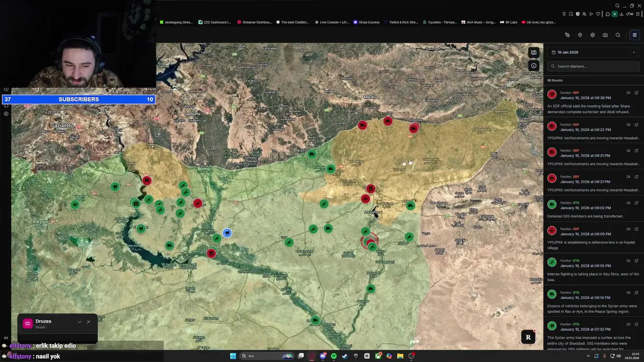Open the browser AI assistant button

pos(629,14)
